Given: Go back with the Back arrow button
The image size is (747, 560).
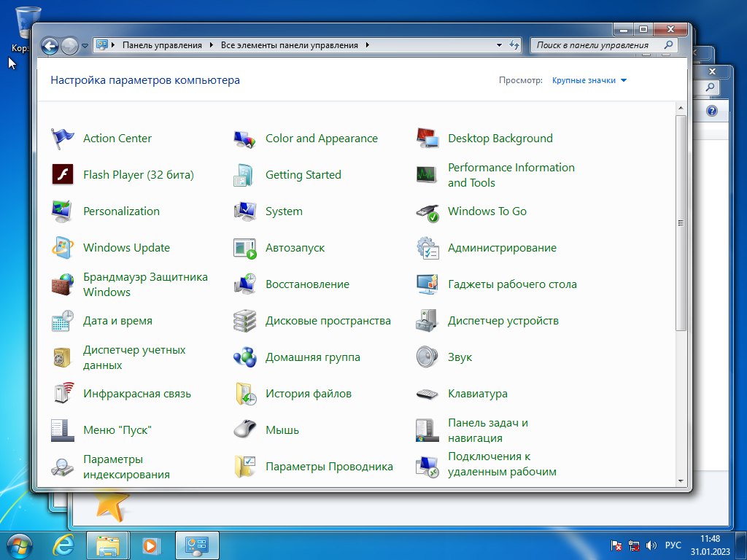Looking at the screenshot, I should click(x=50, y=46).
